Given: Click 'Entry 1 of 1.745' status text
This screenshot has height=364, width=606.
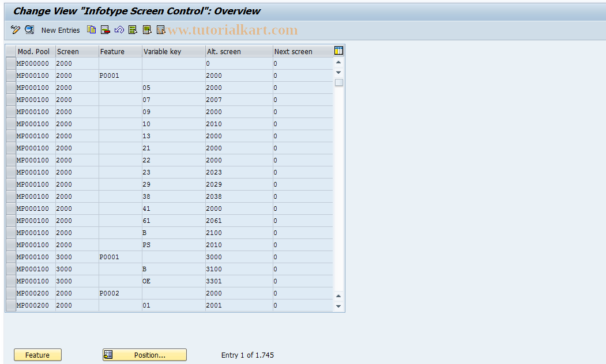Looking at the screenshot, I should point(247,355).
